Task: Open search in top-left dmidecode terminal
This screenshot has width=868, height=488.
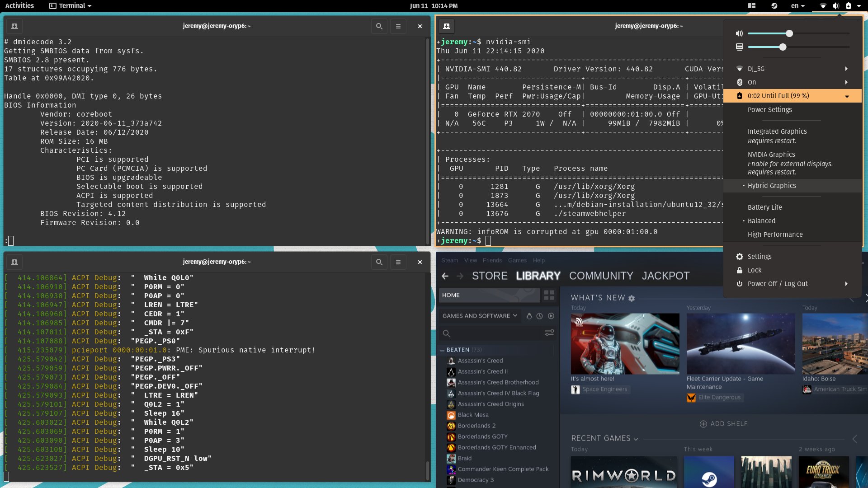Action: click(x=379, y=26)
